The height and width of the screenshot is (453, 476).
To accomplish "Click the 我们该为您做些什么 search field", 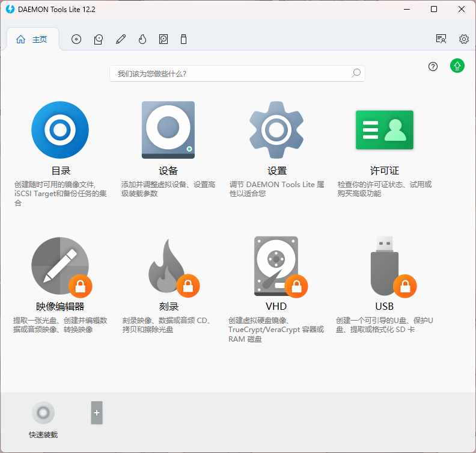I will (x=237, y=73).
